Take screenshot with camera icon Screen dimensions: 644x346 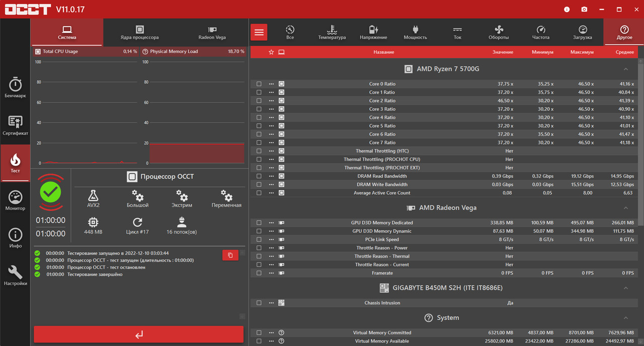tap(584, 9)
